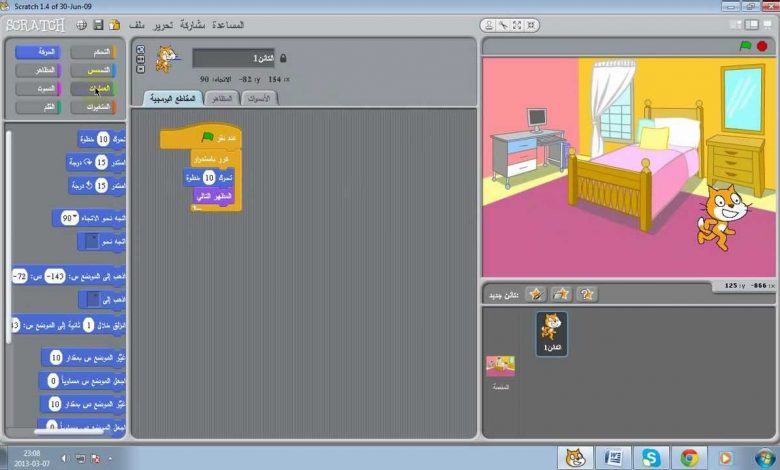This screenshot has width=780, height=470.
Task: Switch to the المظاهر costumes tab
Action: point(222,98)
